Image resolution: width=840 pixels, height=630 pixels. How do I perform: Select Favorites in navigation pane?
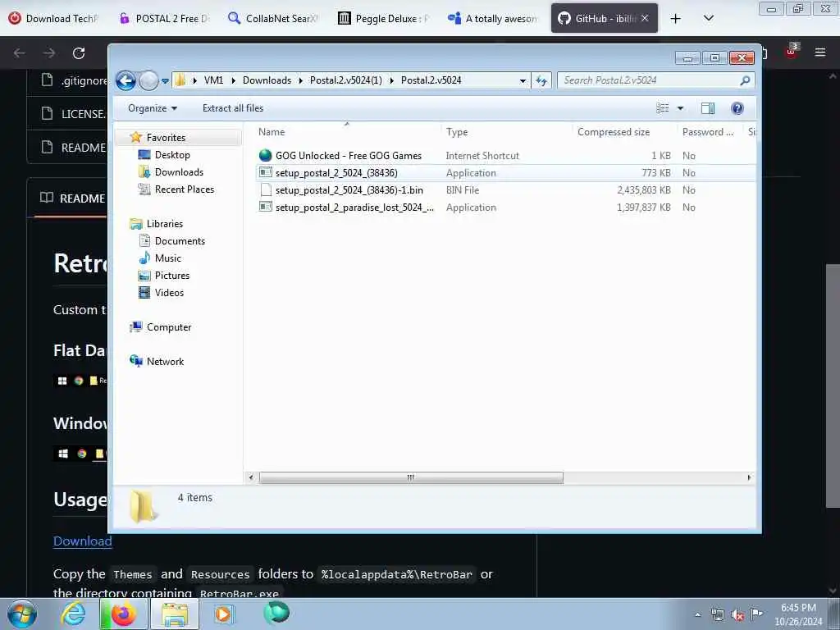(166, 138)
